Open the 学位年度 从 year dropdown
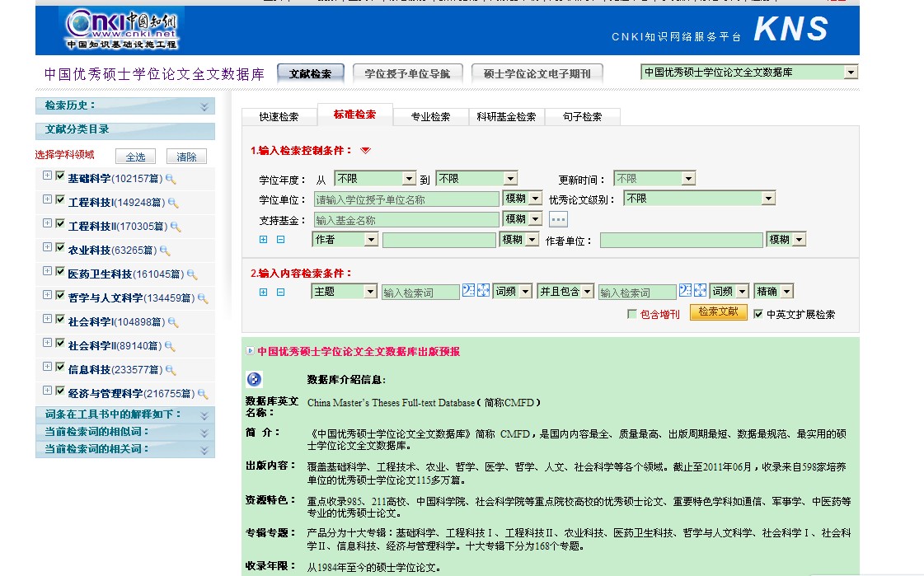 coord(375,179)
